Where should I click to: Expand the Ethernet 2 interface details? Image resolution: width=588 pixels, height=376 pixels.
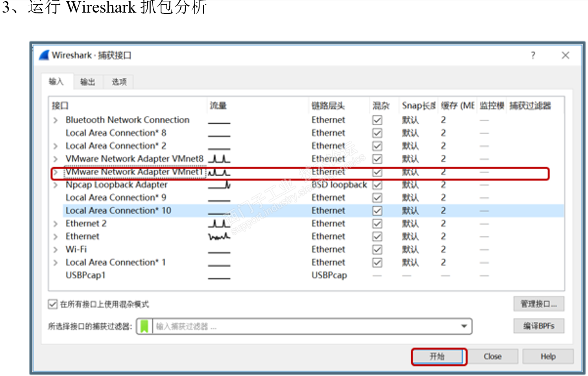pyautogui.click(x=55, y=224)
